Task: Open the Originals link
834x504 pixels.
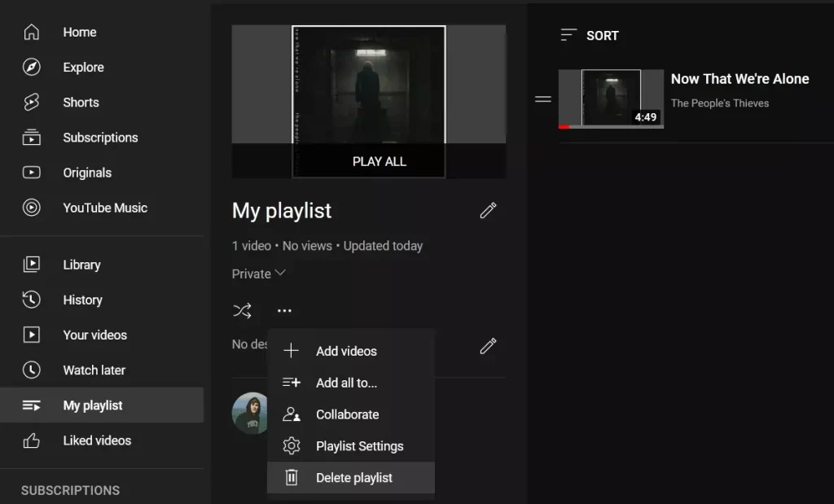Action: click(x=87, y=173)
